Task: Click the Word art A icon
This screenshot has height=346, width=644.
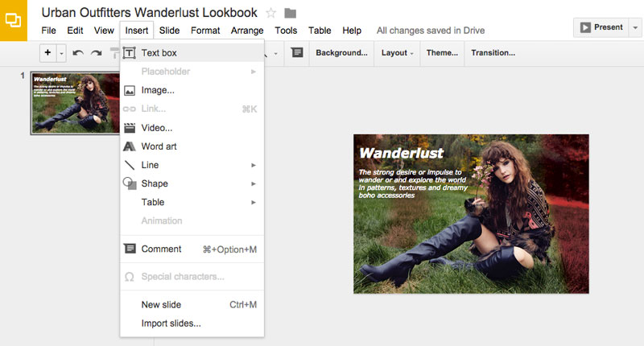Action: pyautogui.click(x=130, y=146)
